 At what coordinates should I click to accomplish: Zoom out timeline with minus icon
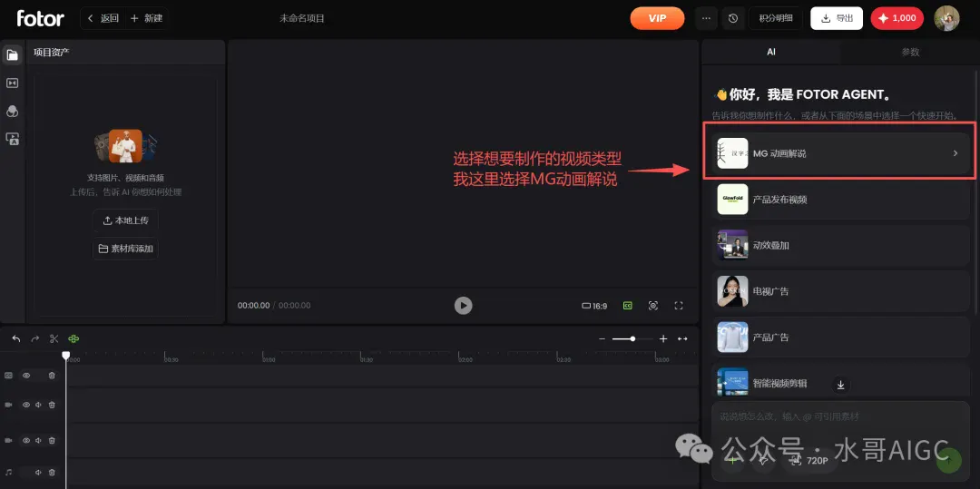[602, 338]
